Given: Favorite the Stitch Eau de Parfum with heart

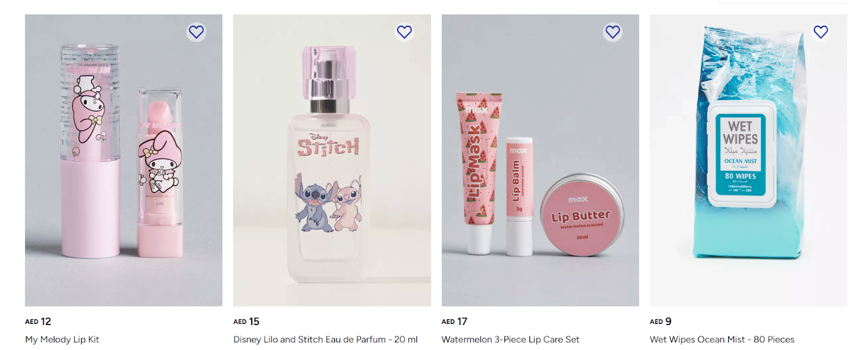Looking at the screenshot, I should coord(404,32).
